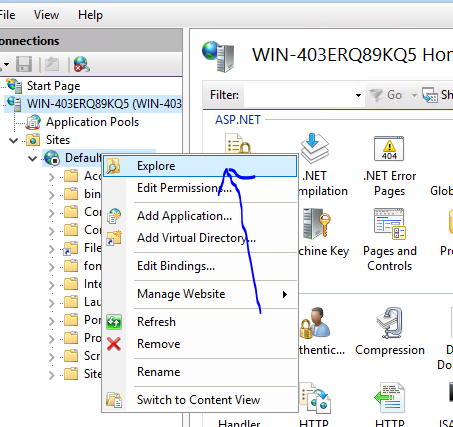Screen dimensions: 453x427
Task: Expand the bin folder node
Action: point(51,195)
